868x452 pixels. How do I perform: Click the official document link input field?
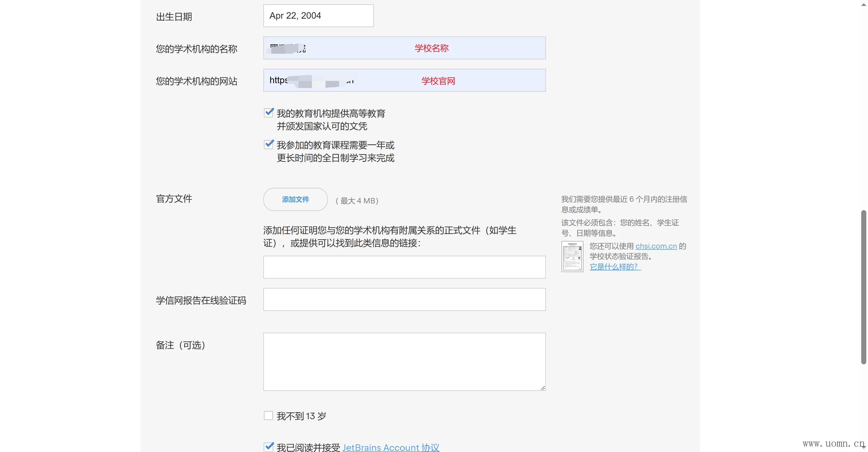pos(404,267)
